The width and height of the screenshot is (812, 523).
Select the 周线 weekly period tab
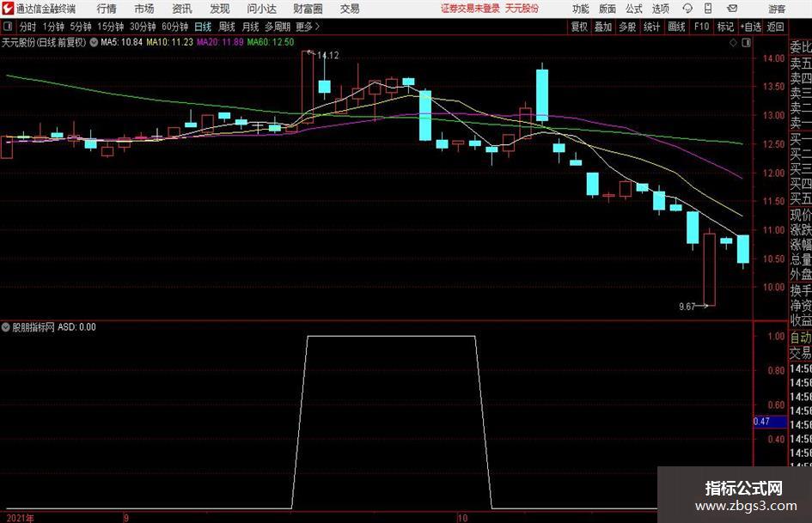[x=226, y=27]
